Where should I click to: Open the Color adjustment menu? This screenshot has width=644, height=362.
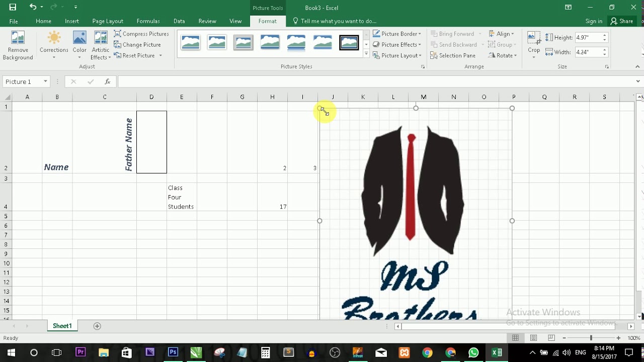79,46
